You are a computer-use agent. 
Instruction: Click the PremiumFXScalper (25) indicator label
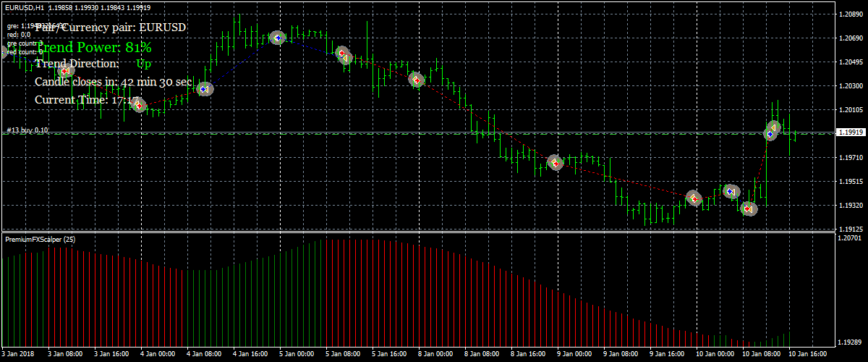pos(40,239)
